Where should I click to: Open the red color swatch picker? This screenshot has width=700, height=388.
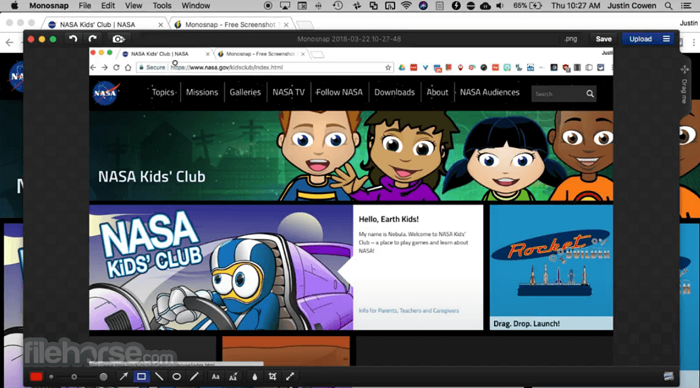coord(36,376)
